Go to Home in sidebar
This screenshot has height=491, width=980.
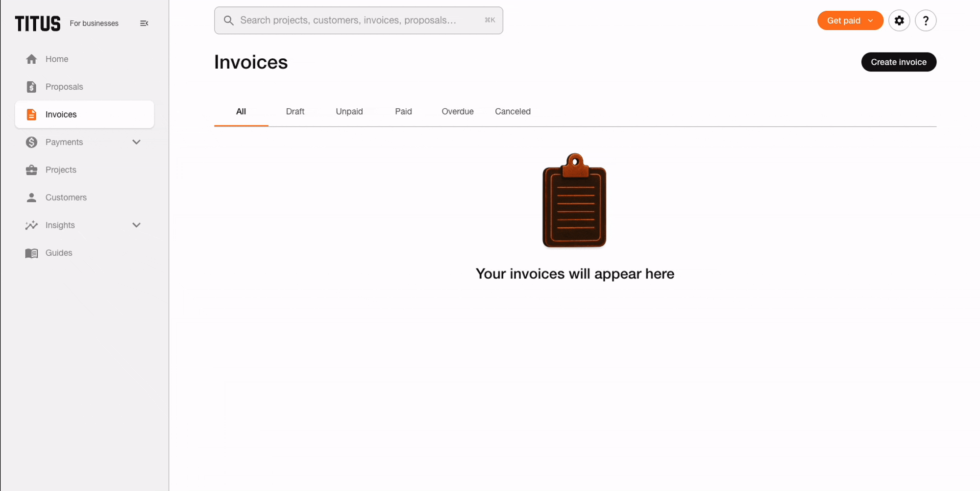84,59
